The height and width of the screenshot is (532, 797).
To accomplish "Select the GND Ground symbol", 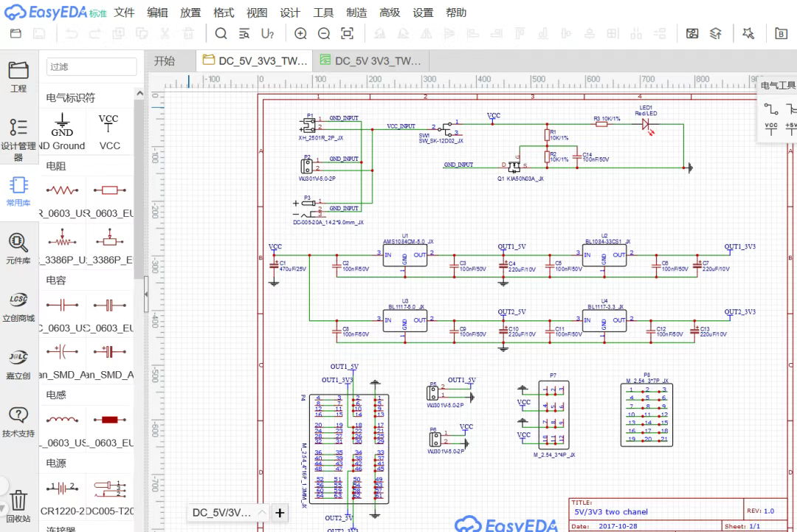I will (63, 124).
